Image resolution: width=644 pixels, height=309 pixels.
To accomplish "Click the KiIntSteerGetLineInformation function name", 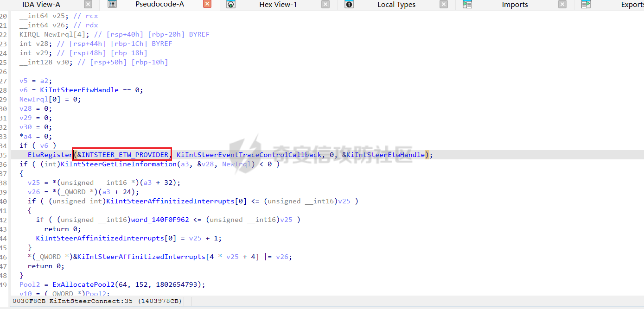I will pos(119,164).
